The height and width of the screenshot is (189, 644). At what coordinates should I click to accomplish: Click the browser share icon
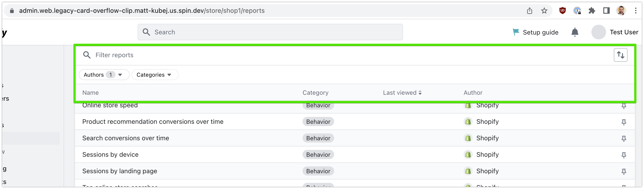coord(529,11)
